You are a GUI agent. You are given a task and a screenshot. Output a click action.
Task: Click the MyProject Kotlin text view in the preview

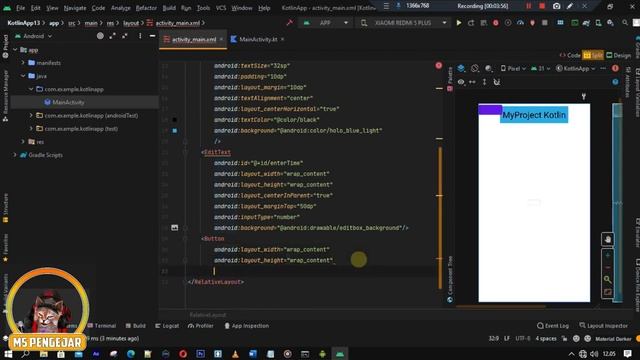(x=534, y=115)
